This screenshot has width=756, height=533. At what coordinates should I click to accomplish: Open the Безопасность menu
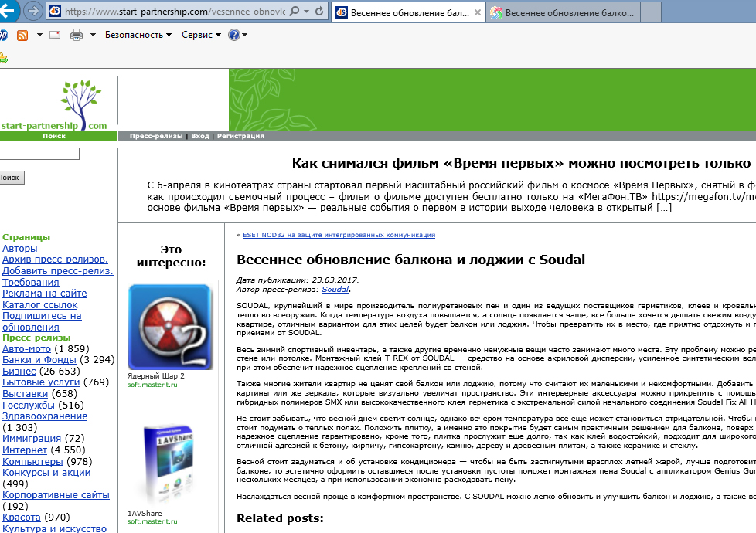(x=138, y=35)
